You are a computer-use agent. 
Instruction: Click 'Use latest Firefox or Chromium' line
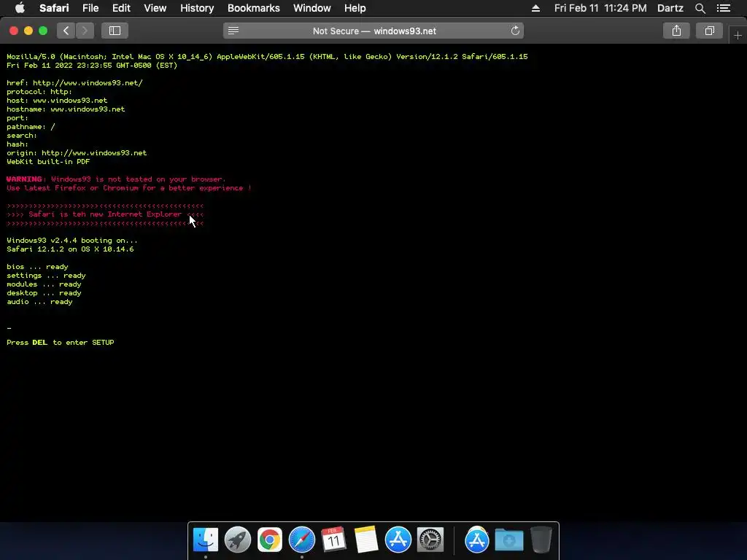[x=128, y=188]
